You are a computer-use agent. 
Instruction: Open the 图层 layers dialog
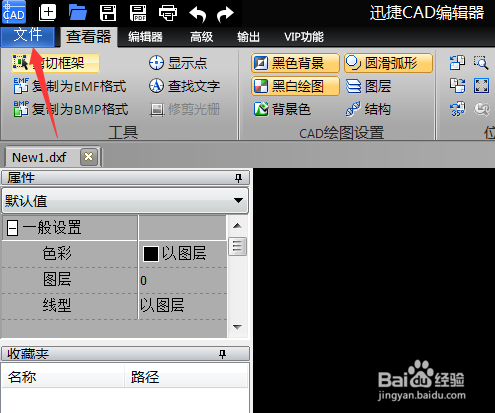pyautogui.click(x=368, y=86)
